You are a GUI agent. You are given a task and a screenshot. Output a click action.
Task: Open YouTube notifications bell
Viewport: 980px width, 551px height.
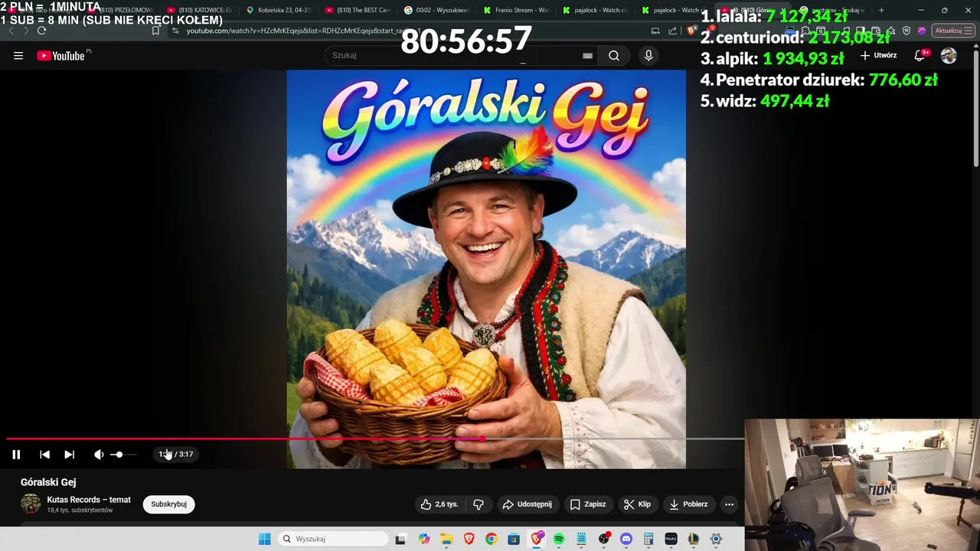coord(920,56)
